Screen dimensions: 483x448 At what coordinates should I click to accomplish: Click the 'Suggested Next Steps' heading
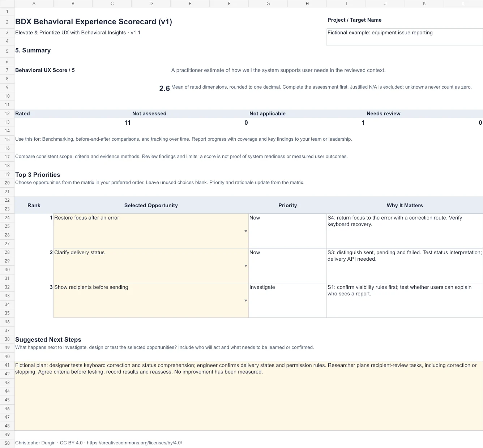(48, 340)
